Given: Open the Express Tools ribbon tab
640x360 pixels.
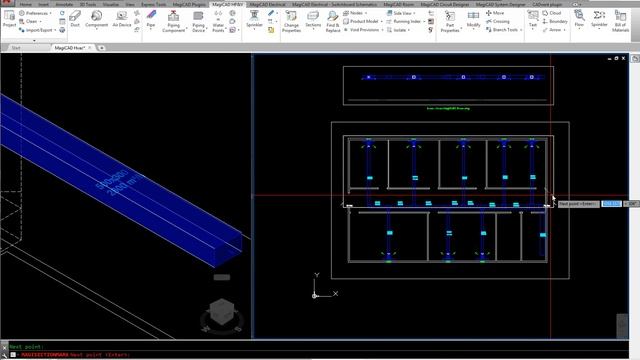Looking at the screenshot, I should tap(154, 4).
